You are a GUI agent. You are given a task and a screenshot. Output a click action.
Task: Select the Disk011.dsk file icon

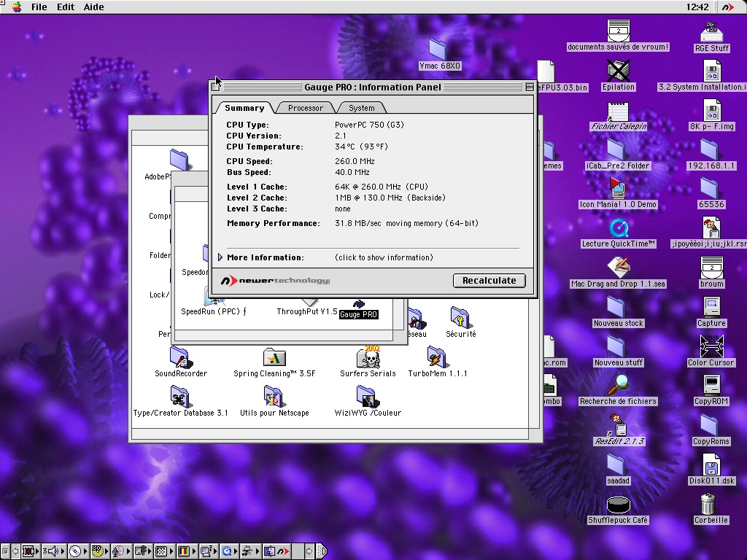(711, 464)
